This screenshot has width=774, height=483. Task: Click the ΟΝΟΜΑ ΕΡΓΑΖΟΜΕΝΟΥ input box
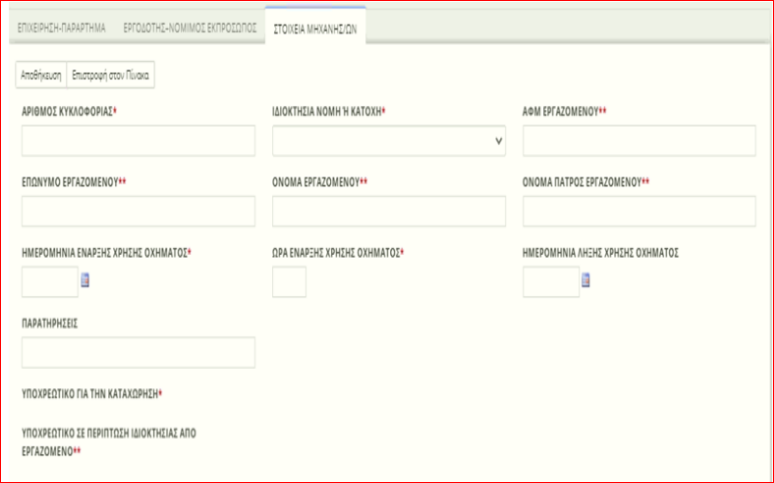click(x=388, y=212)
